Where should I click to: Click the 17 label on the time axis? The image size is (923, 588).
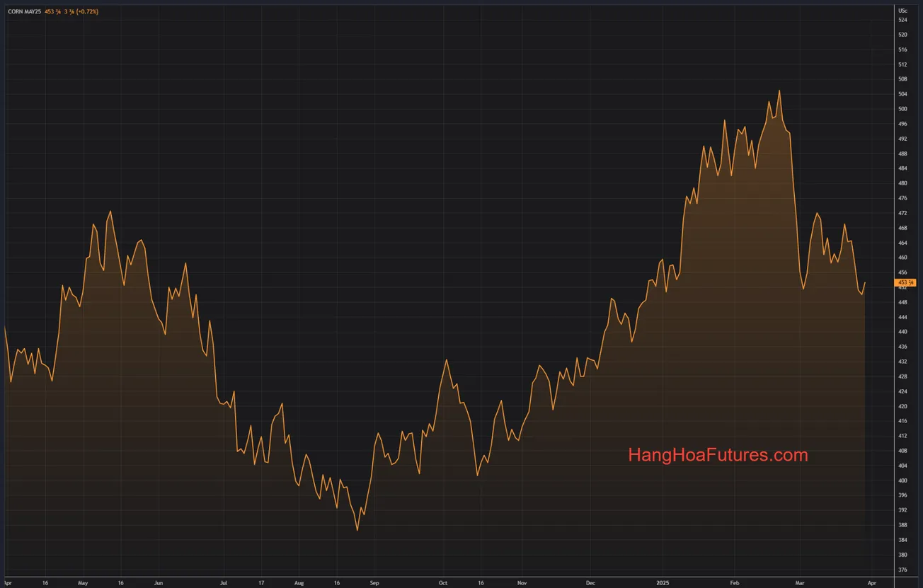[x=262, y=582]
